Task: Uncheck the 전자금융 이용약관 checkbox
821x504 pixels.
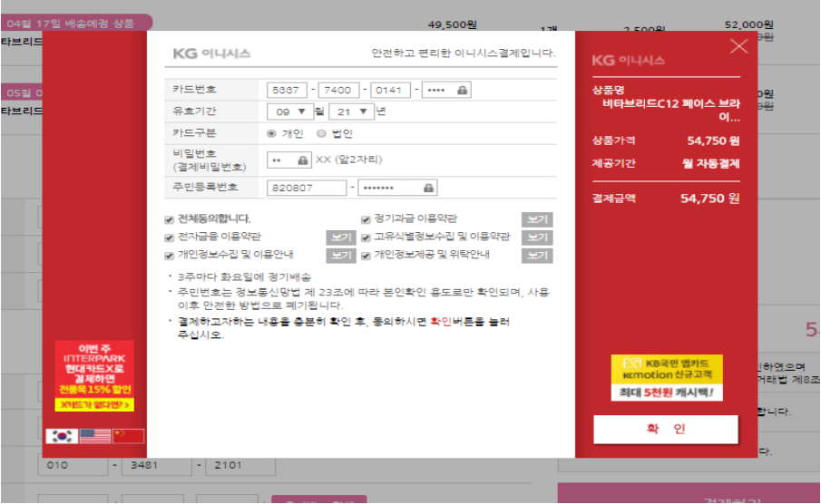Action: click(x=170, y=237)
